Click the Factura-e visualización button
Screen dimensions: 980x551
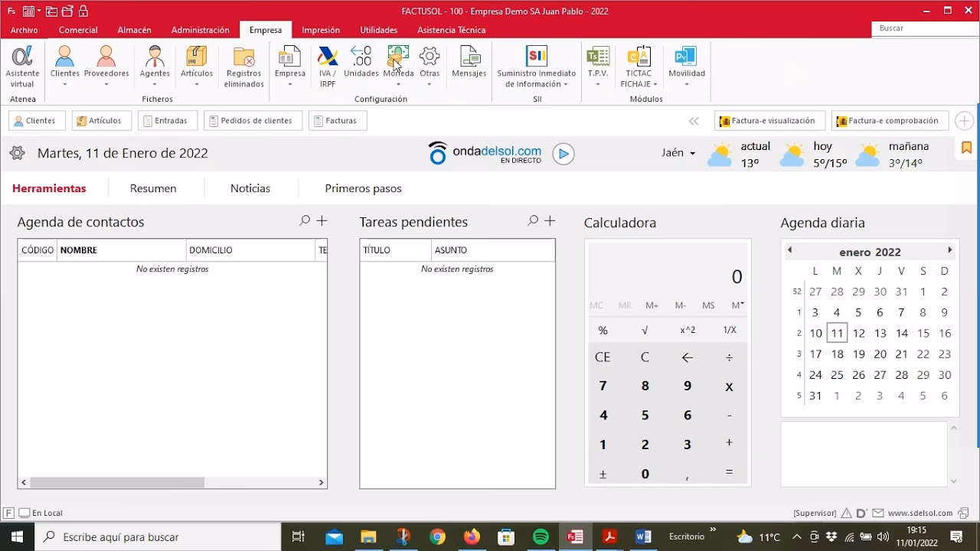pos(769,121)
